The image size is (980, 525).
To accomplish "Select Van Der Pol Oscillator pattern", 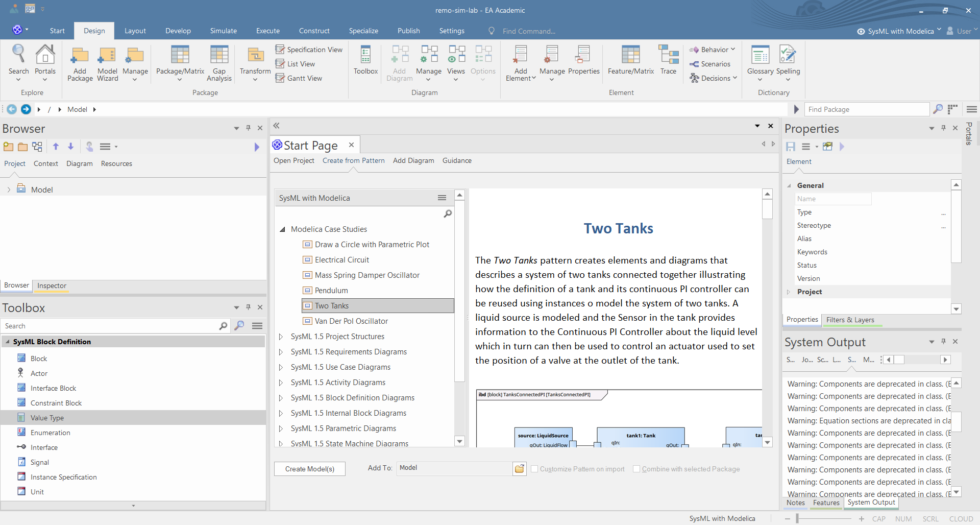I will (x=351, y=321).
